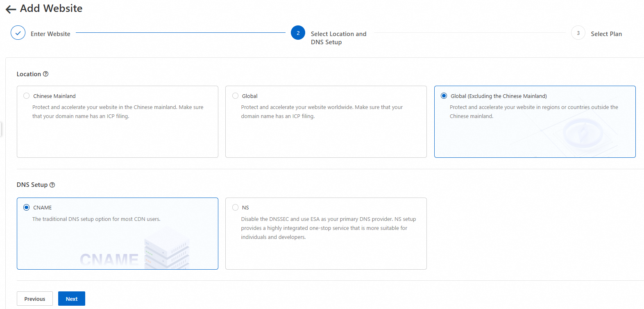
Task: Click the description text about regions outside Chinese mainland
Action: pos(534,111)
